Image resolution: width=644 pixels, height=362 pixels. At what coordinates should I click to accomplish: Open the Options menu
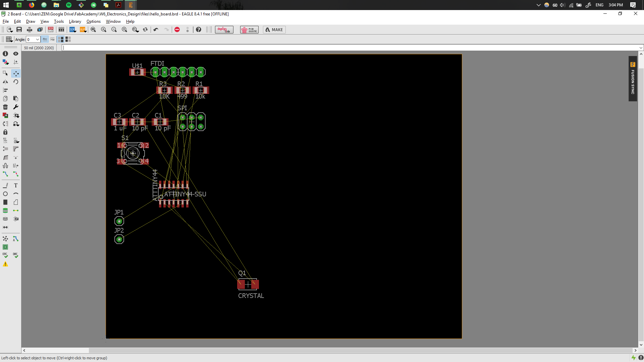tap(94, 21)
